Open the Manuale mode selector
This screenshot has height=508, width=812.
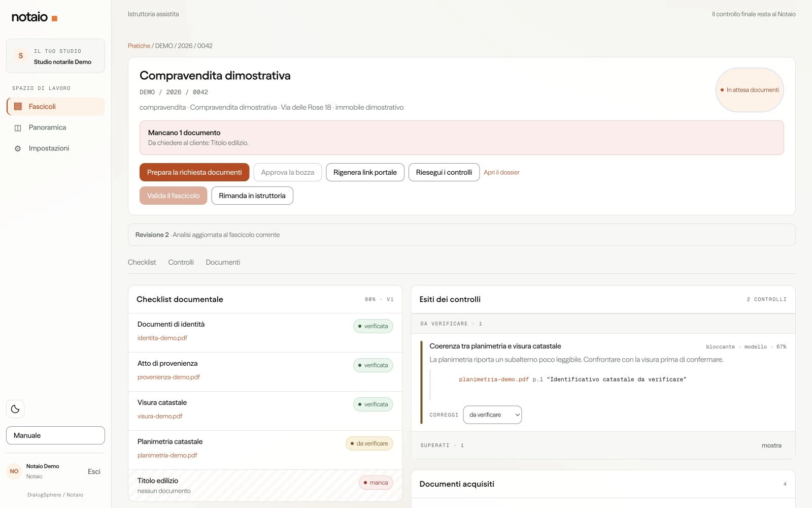tap(55, 435)
